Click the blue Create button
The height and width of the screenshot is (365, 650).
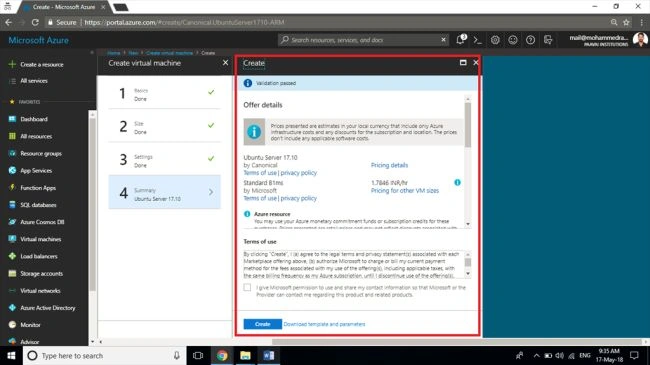pos(262,324)
